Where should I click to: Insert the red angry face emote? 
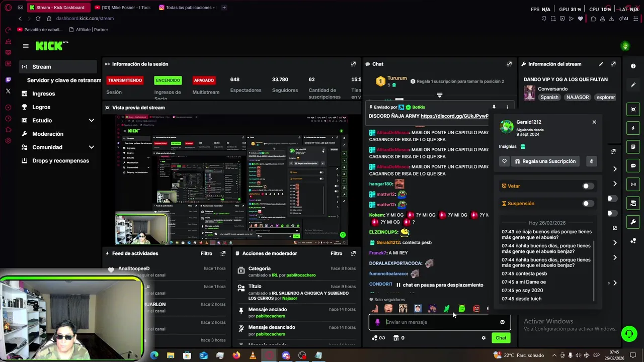click(476, 308)
